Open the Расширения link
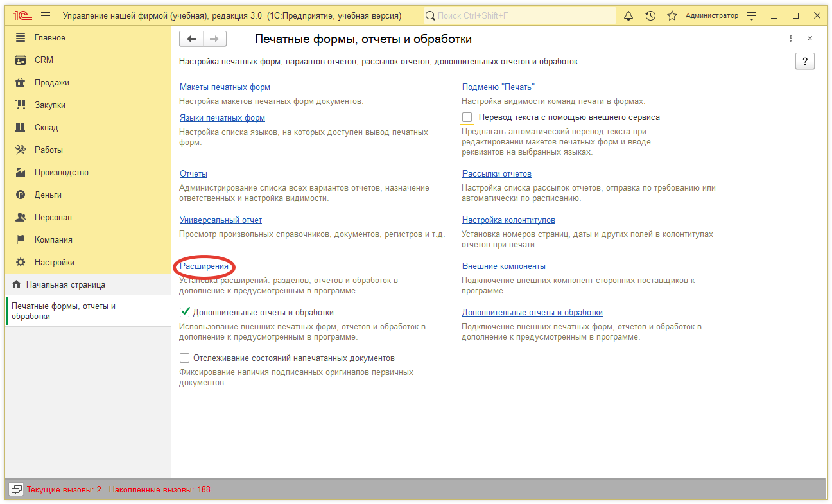The height and width of the screenshot is (504, 832). (x=204, y=266)
